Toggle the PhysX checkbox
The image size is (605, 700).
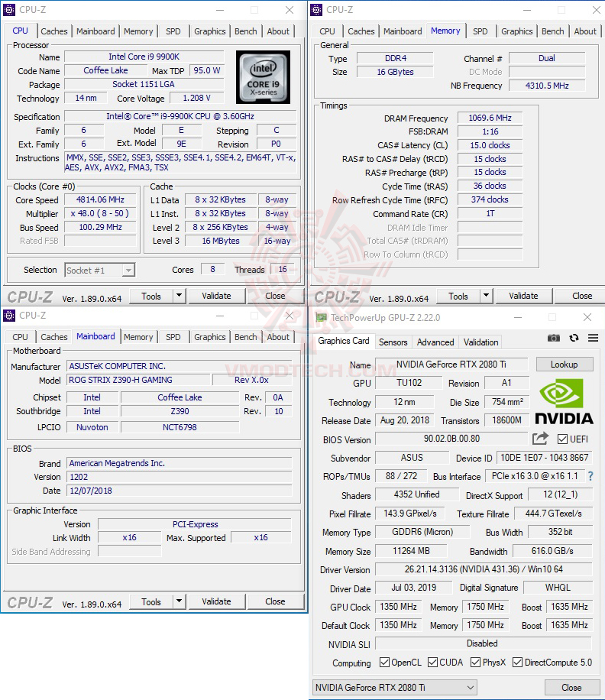pos(476,662)
